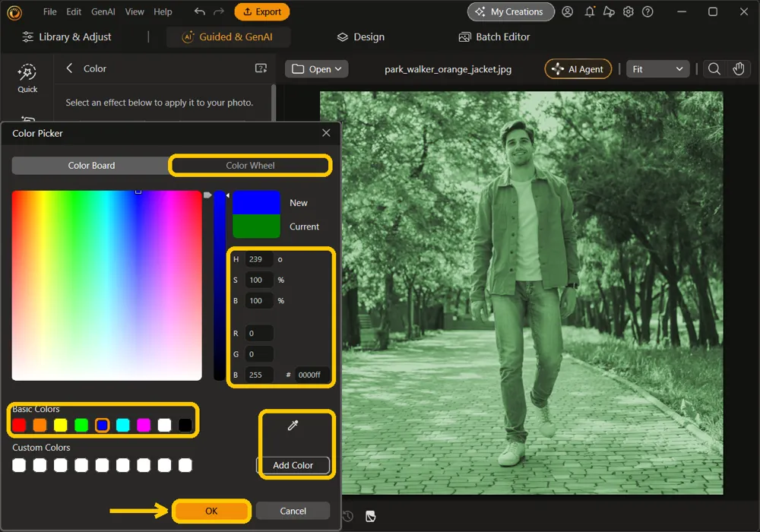Select the blue basic color swatch
The width and height of the screenshot is (760, 532).
click(x=103, y=425)
